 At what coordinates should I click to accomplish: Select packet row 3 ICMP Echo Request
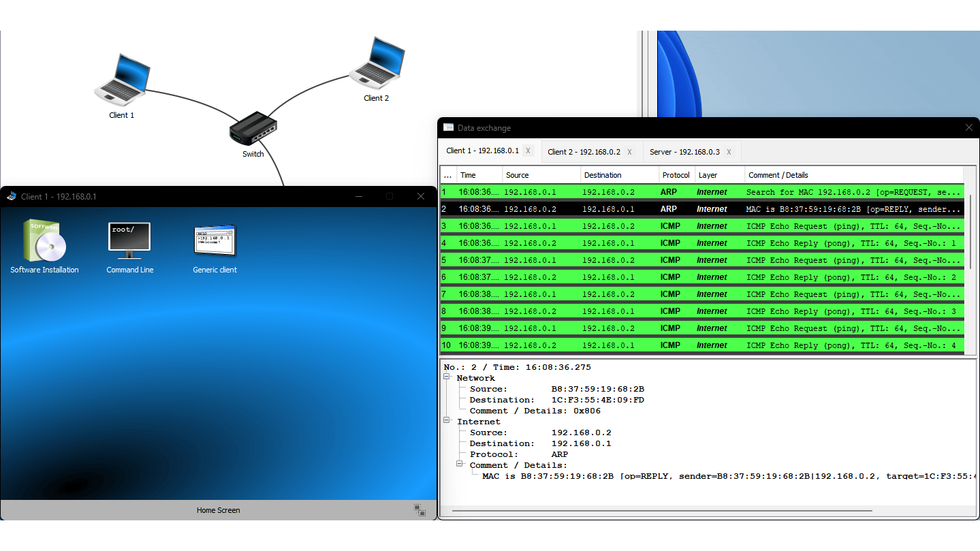click(702, 226)
